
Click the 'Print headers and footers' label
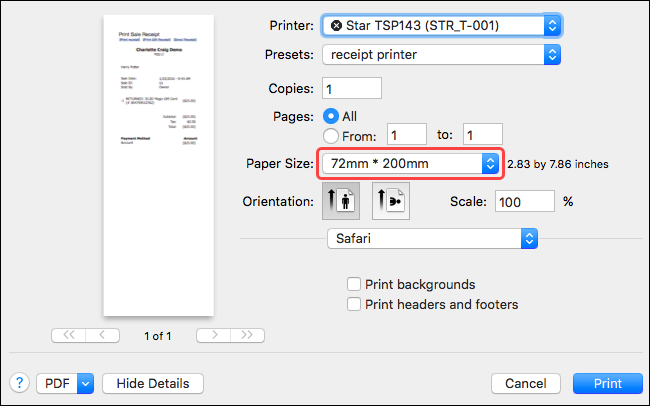pyautogui.click(x=441, y=304)
